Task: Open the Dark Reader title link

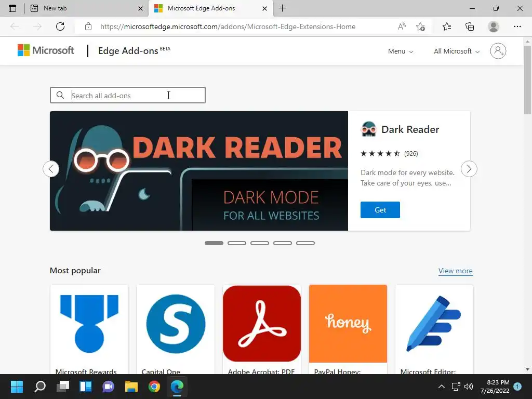Action: (410, 129)
